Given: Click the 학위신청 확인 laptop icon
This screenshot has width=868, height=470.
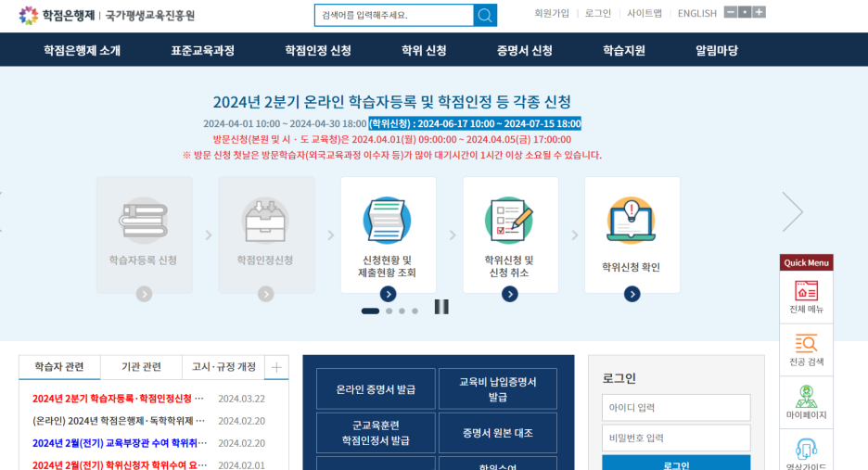Looking at the screenshot, I should (x=632, y=221).
